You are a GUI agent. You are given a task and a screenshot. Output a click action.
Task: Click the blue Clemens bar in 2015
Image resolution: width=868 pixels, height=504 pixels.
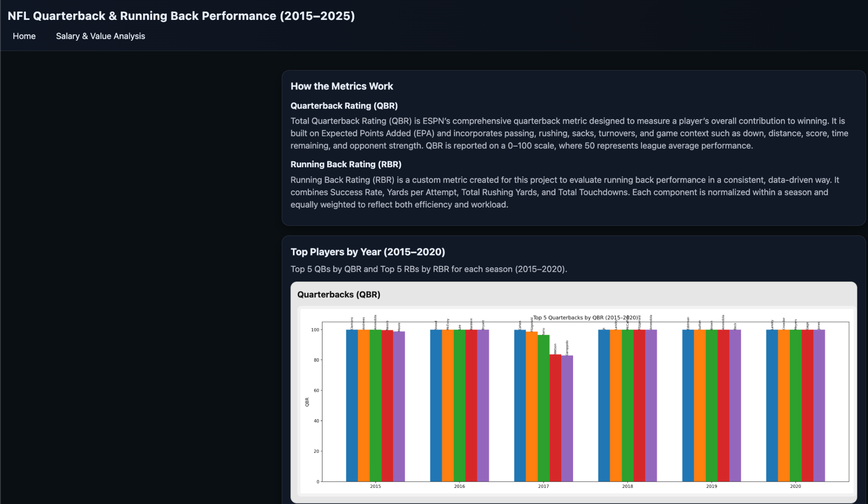click(x=352, y=406)
